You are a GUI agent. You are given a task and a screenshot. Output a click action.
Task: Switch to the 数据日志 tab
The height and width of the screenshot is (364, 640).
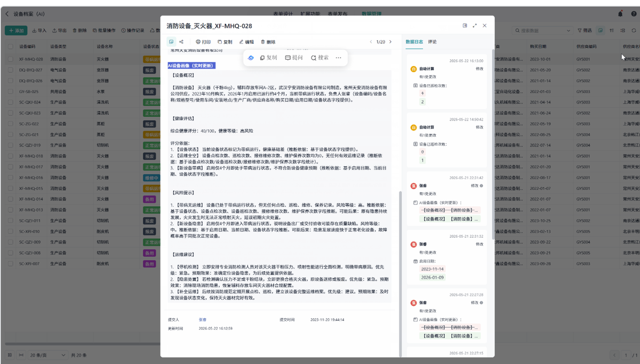pyautogui.click(x=414, y=42)
